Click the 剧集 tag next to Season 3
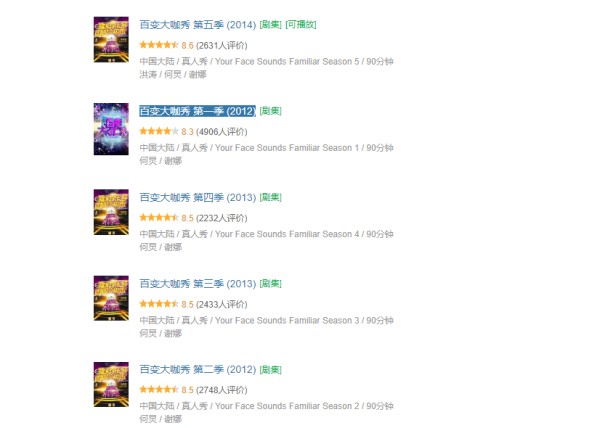The height and width of the screenshot is (428, 600). click(x=271, y=284)
